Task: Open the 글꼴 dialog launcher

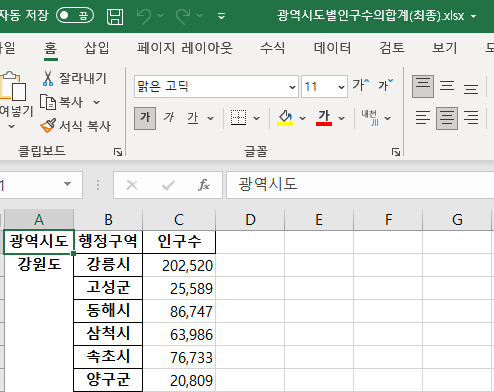Action: click(x=396, y=152)
